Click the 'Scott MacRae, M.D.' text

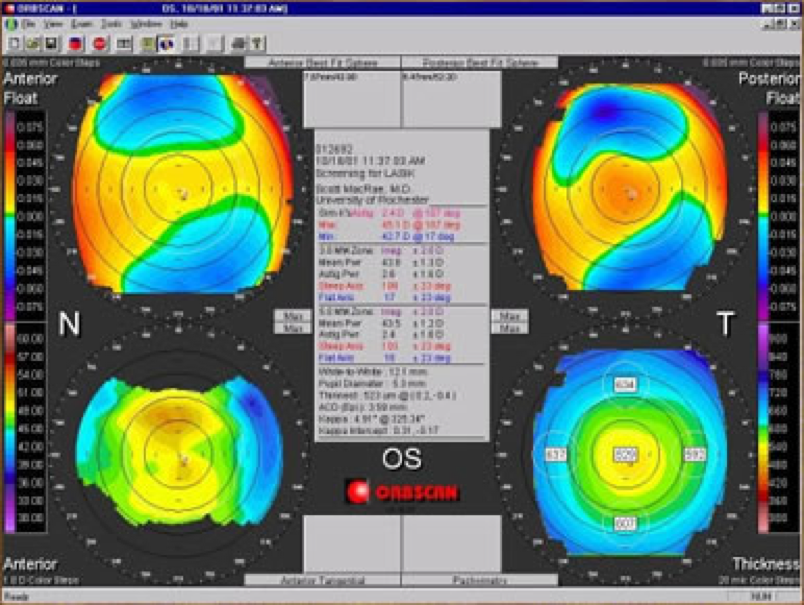[x=363, y=189]
